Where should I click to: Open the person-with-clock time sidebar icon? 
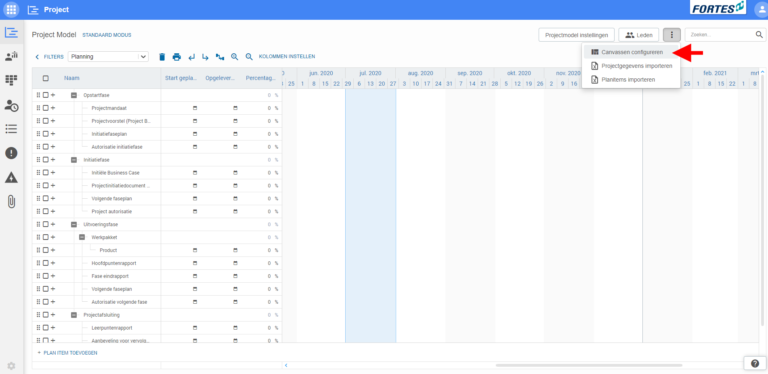pos(11,105)
